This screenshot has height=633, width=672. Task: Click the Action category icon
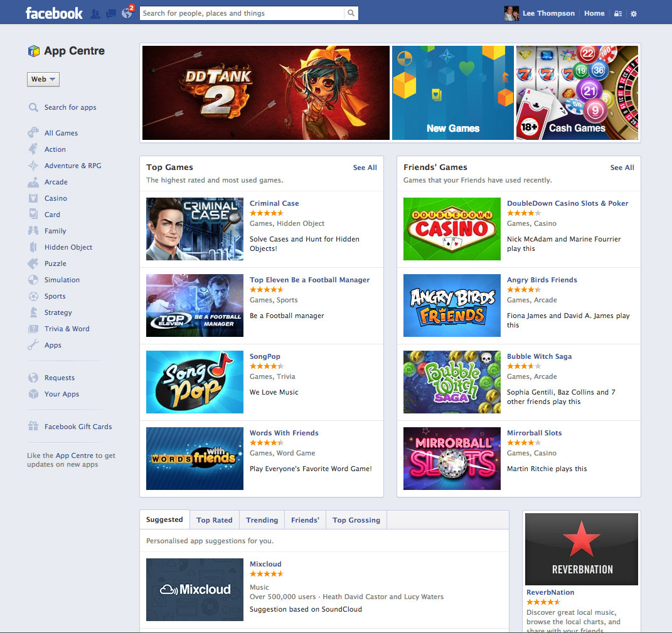33,149
